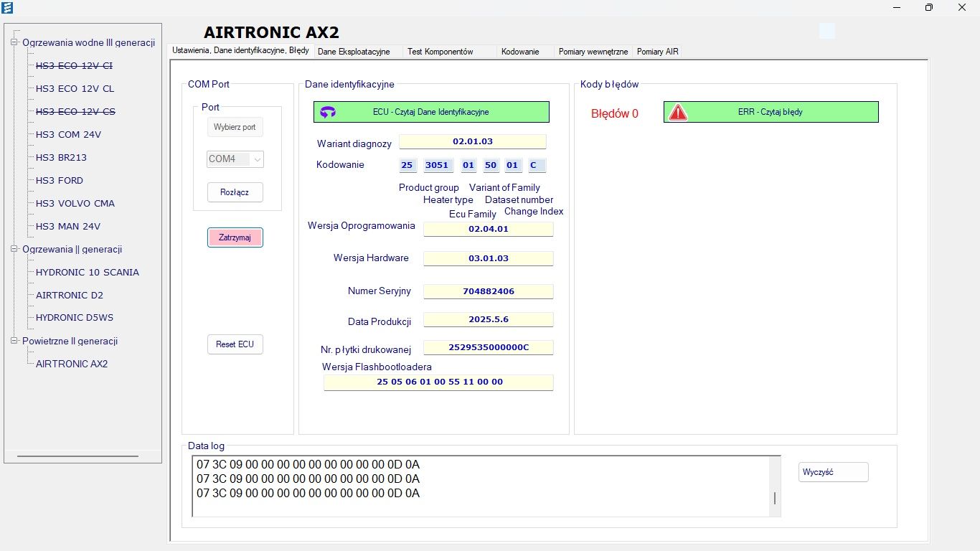Click the app icon in title bar
The width and height of the screenshot is (980, 551).
[x=8, y=7]
